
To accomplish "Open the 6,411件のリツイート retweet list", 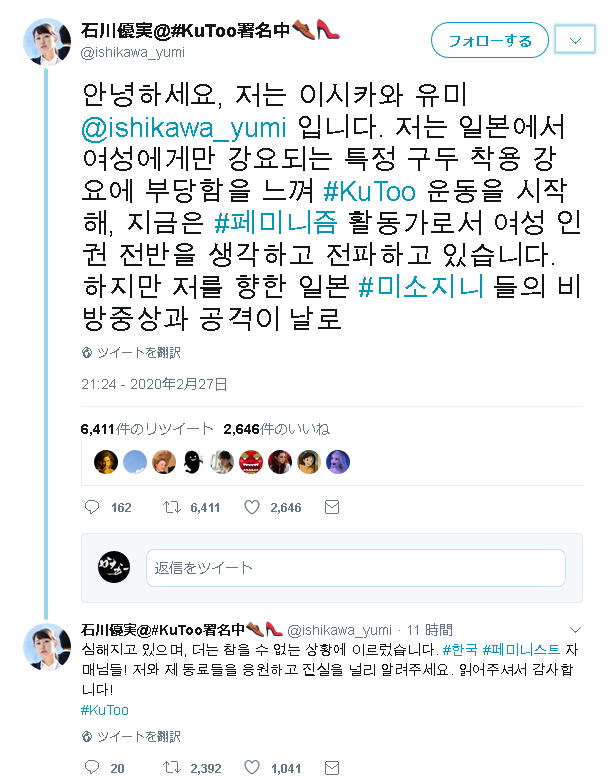I will pyautogui.click(x=147, y=429).
